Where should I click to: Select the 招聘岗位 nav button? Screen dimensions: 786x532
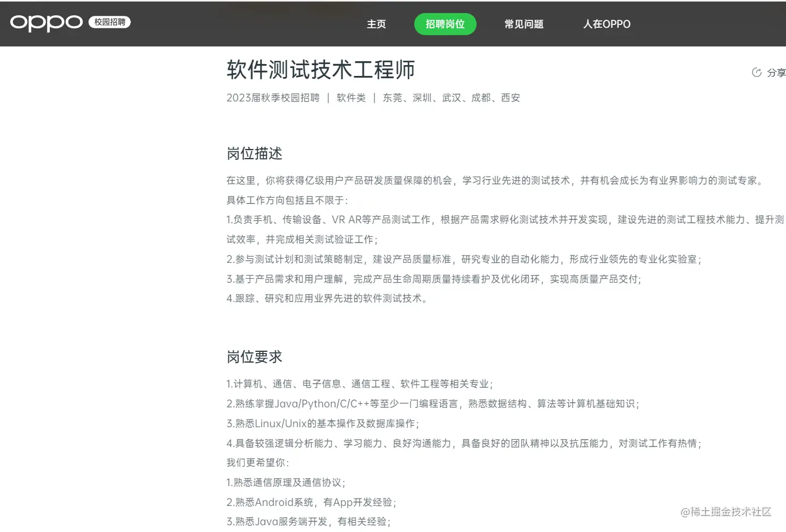coord(445,24)
